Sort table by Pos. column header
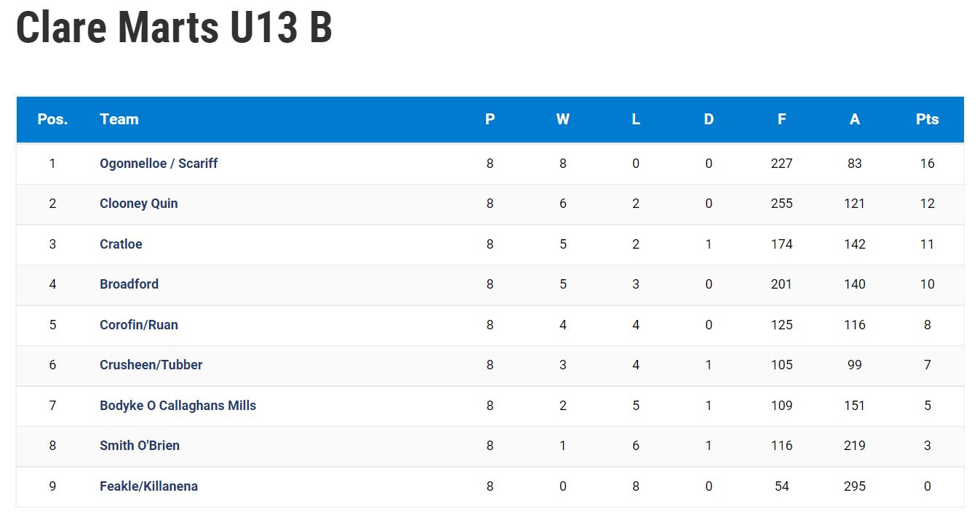Screen dimensions: 980x530 52,119
